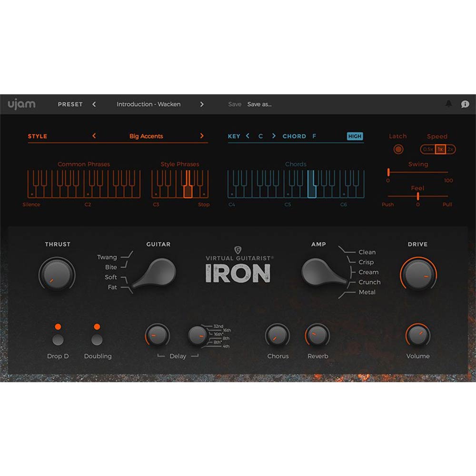
Task: Click the C2 key in Common Phrases
Action: point(88,191)
